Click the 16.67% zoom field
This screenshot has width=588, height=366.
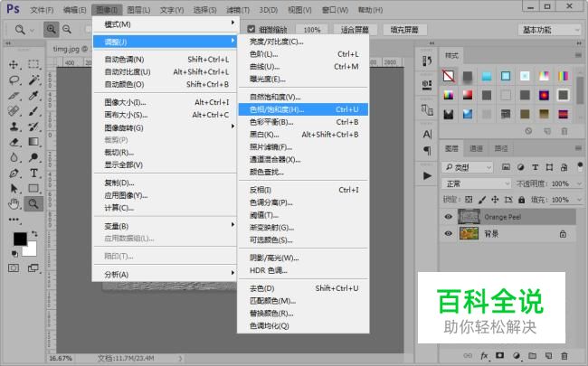pos(60,359)
